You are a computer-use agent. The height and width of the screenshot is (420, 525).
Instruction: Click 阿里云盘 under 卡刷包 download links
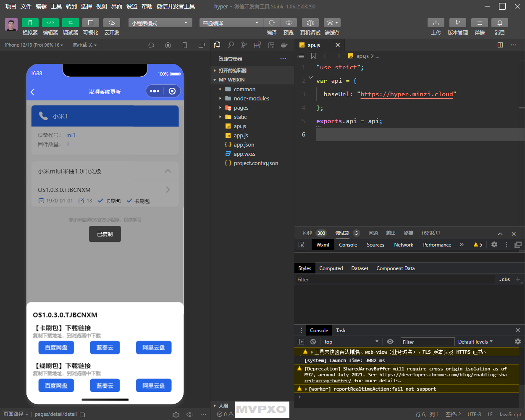tap(154, 347)
